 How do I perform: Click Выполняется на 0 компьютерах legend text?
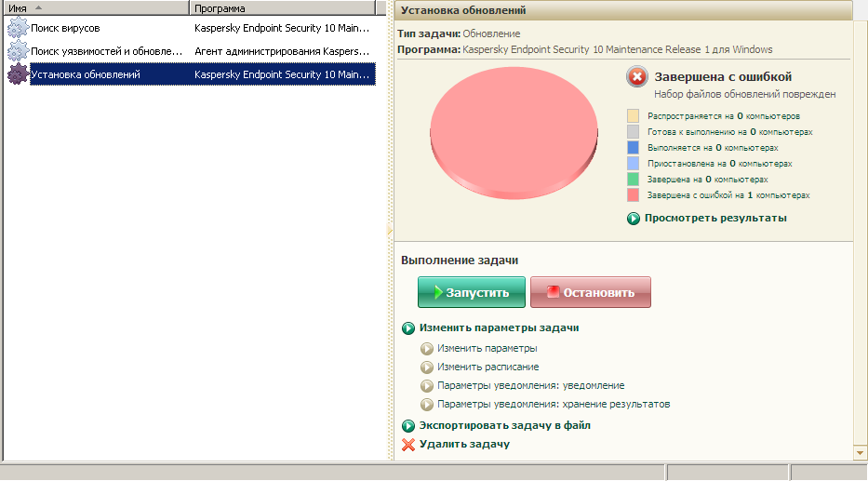[713, 148]
